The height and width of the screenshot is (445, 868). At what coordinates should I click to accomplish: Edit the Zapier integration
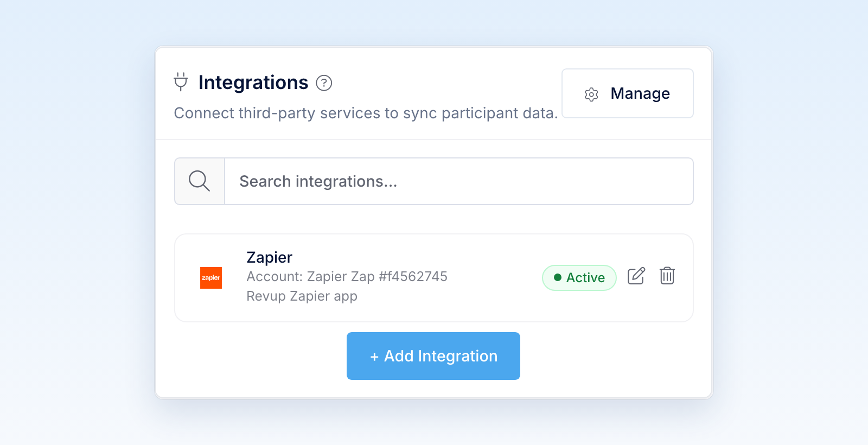(636, 276)
